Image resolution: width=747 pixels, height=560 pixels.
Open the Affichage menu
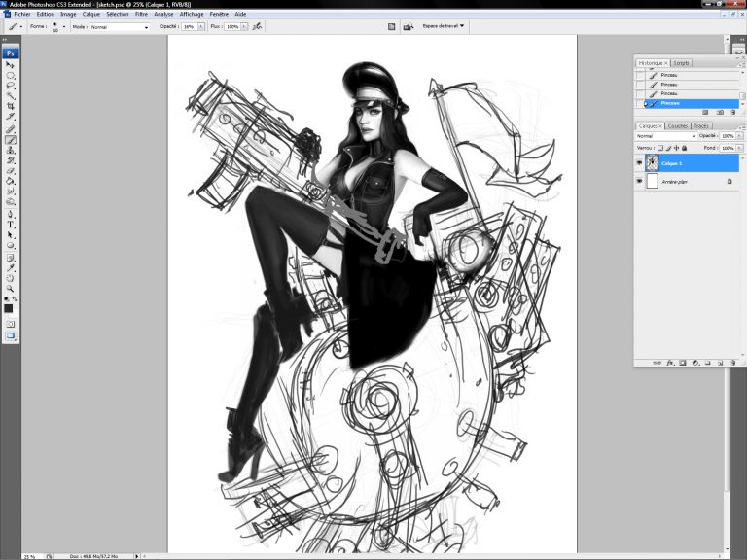(192, 15)
